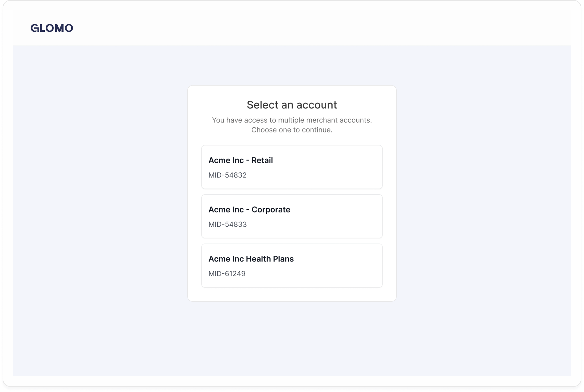Click the "Acme Inc - Retail" account name

[x=240, y=160]
